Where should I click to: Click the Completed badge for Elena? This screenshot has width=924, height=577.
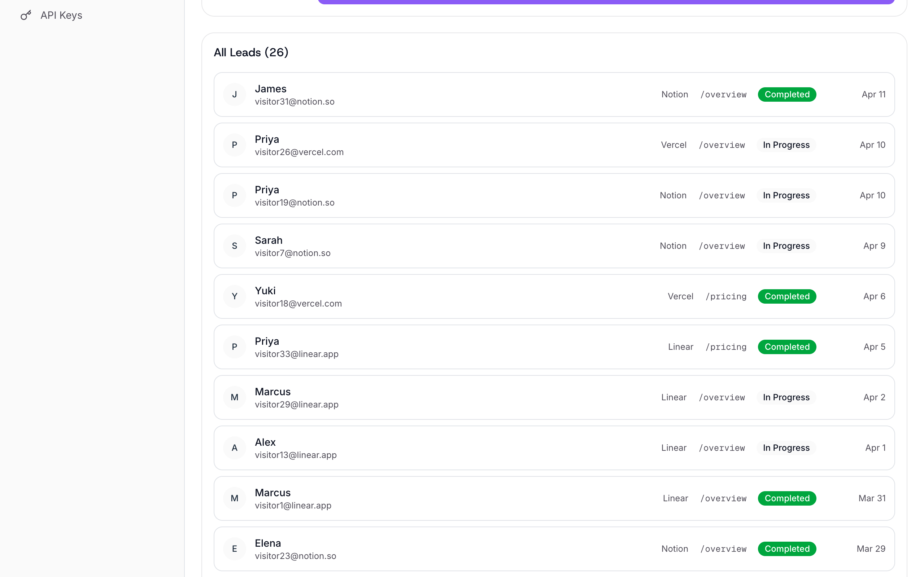pyautogui.click(x=787, y=549)
